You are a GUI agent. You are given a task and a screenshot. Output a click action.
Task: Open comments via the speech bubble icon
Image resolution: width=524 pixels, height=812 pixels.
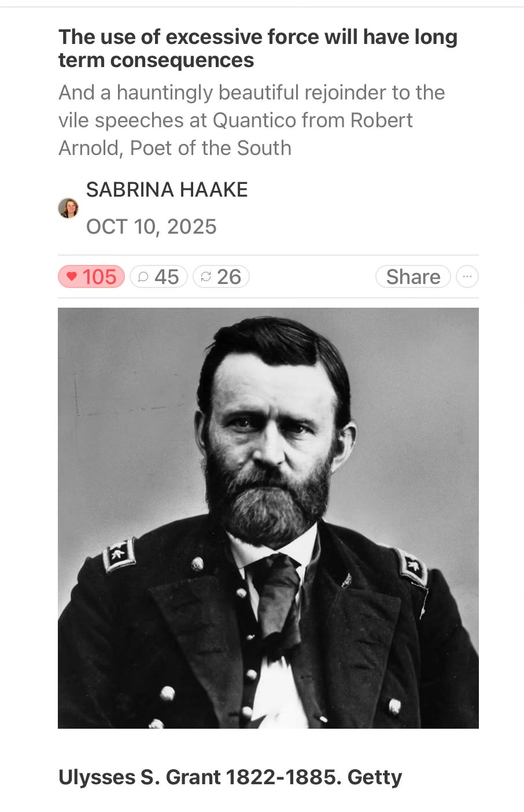[x=143, y=277]
